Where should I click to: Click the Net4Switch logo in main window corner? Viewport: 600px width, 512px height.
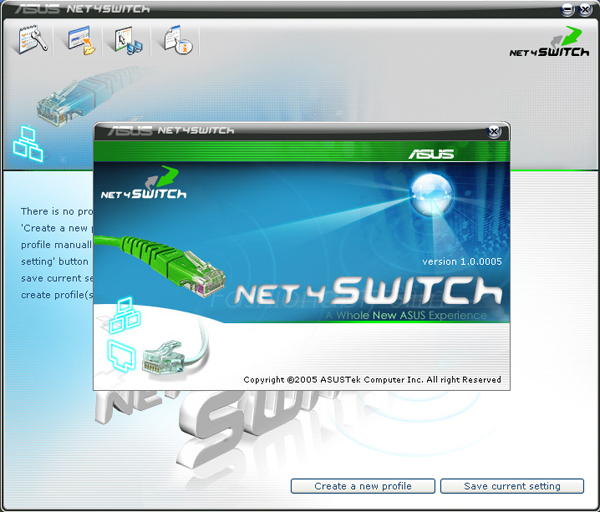(549, 42)
